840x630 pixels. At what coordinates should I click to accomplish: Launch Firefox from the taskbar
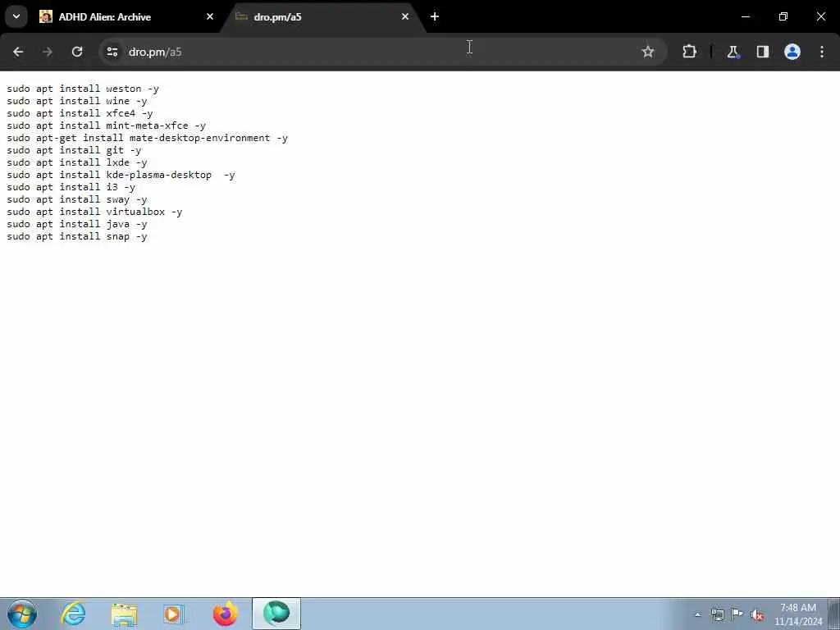(225, 614)
